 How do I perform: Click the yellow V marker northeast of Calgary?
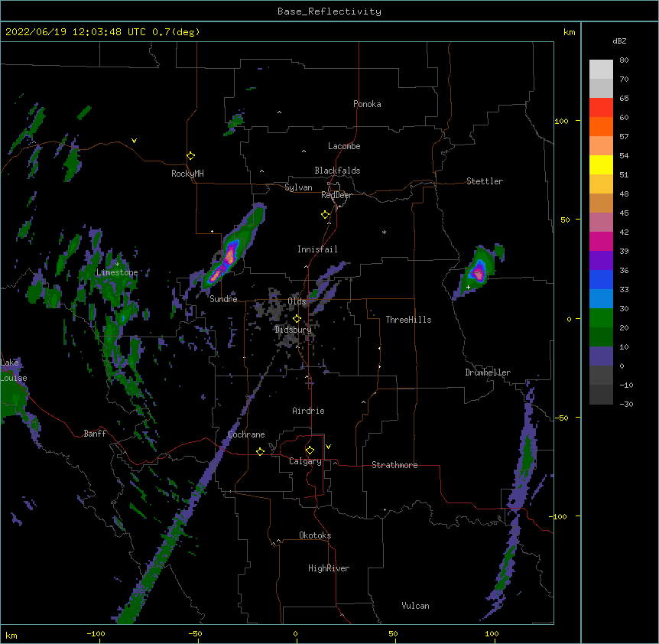coord(328,447)
